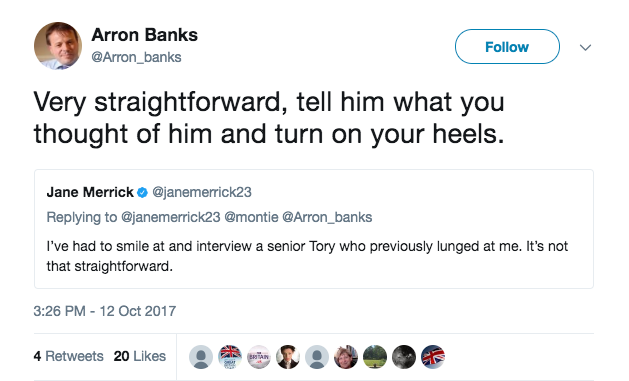View the 20 Likes list
The width and height of the screenshot is (629, 381).
(140, 356)
